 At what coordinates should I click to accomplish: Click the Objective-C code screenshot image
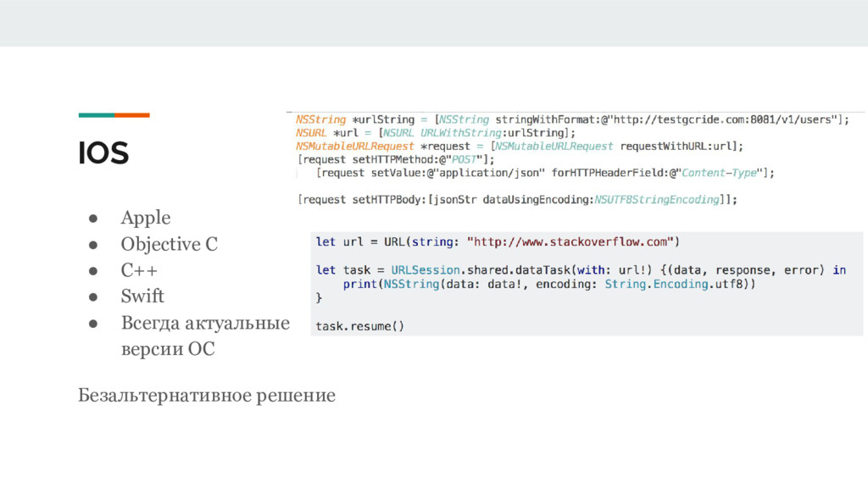click(576, 159)
